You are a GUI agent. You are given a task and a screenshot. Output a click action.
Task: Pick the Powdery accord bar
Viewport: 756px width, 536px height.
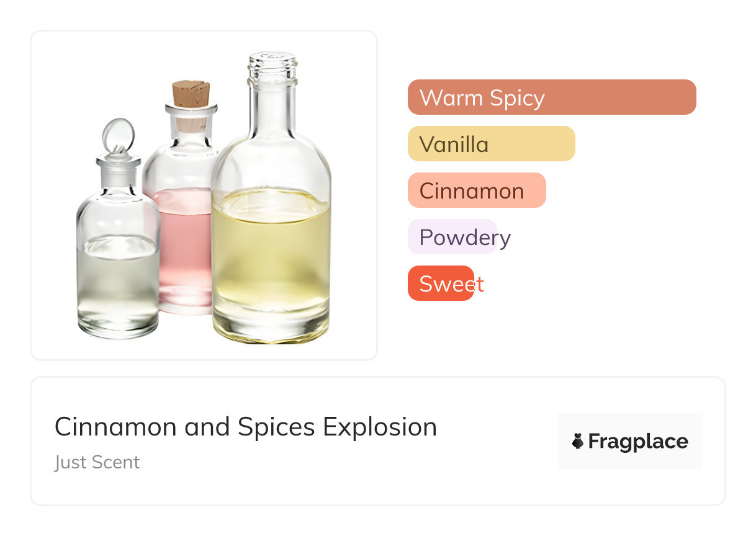click(452, 237)
